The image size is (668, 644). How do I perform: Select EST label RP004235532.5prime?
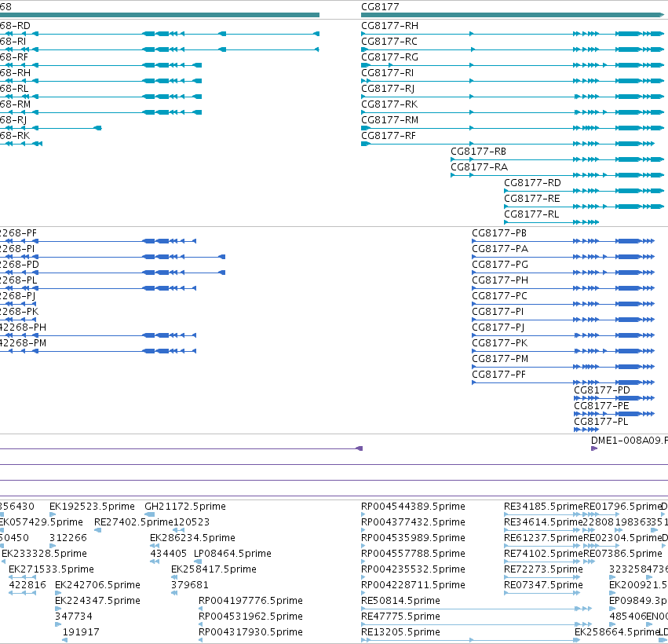tap(413, 570)
